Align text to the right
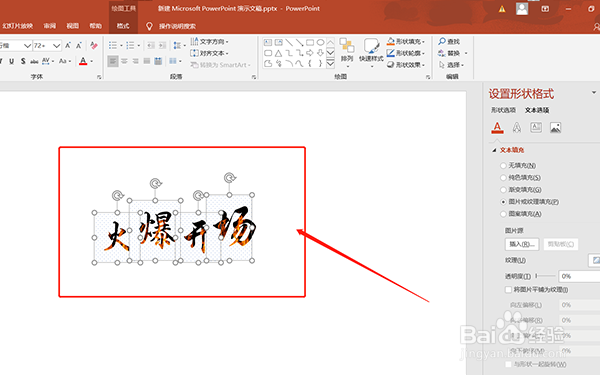 pos(135,61)
